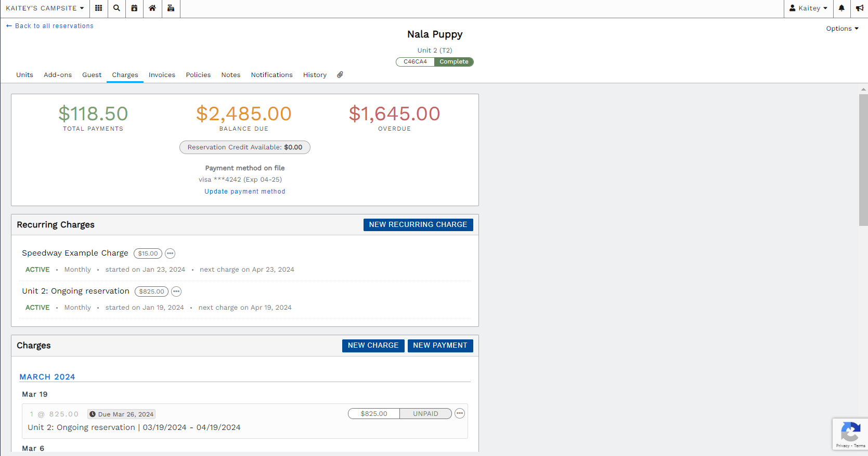Open actions menu for Unit 2 Ongoing reservation
The image size is (868, 456).
176,292
